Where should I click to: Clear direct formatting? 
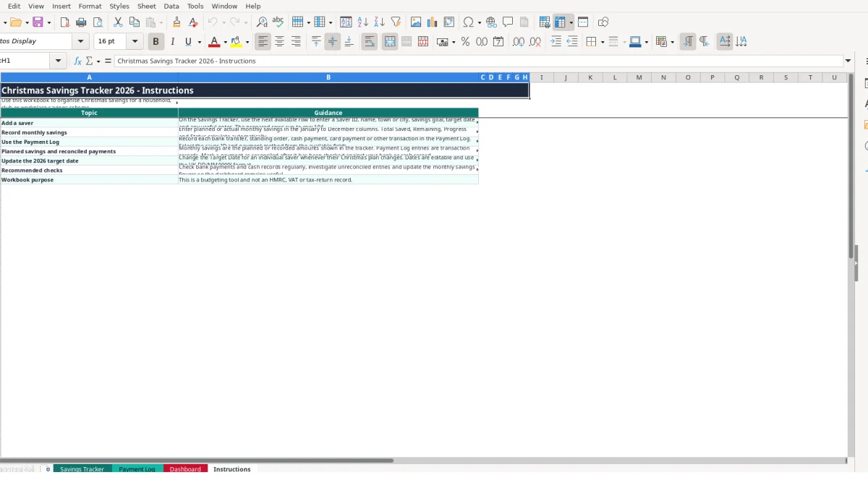[193, 22]
